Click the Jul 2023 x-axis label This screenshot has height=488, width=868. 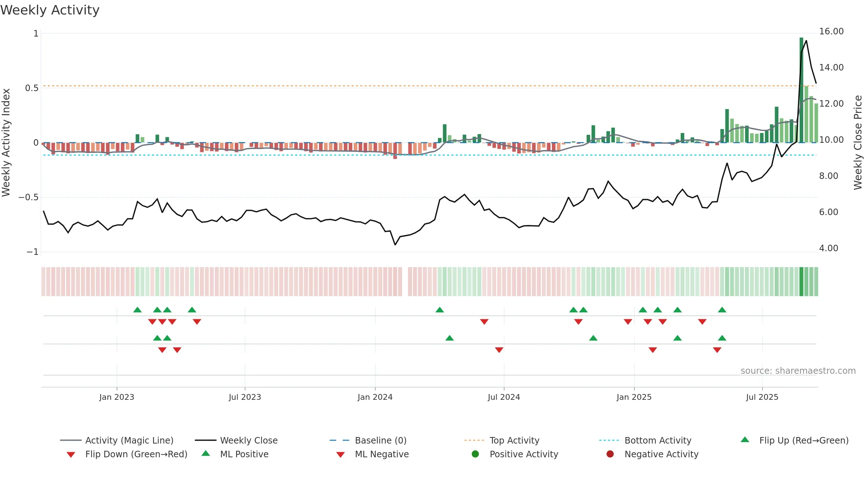point(245,397)
